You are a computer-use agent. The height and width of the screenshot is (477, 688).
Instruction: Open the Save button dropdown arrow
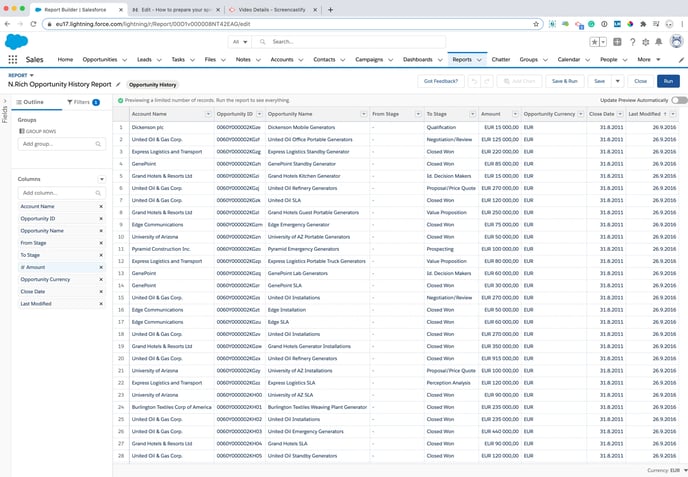617,81
